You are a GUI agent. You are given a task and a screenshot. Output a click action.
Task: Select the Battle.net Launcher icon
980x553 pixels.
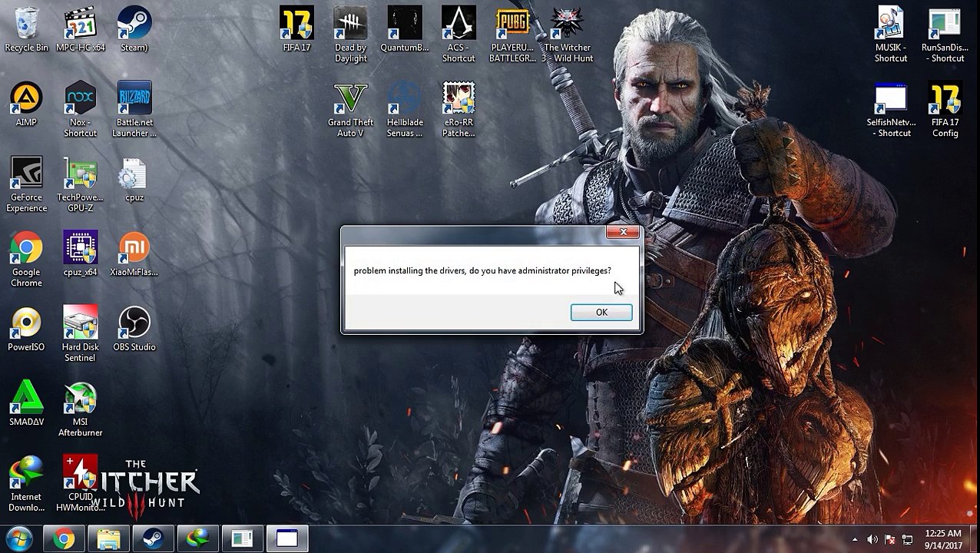point(134,110)
